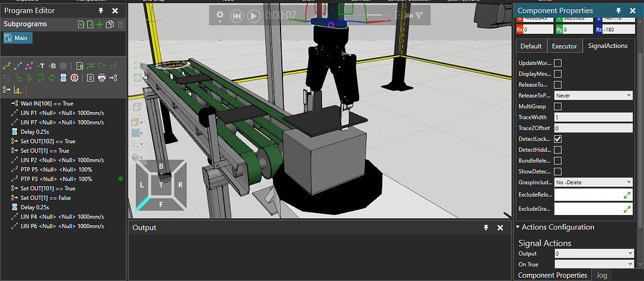Switch to the Executor tab
This screenshot has height=281, width=644.
point(564,46)
